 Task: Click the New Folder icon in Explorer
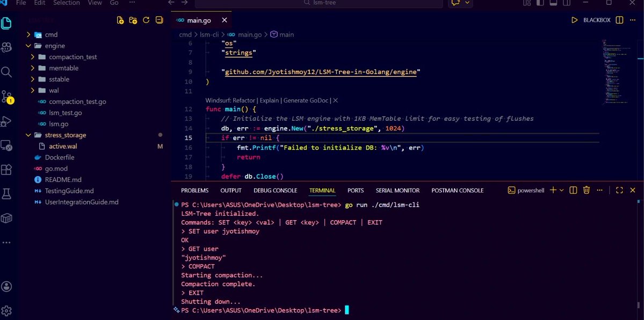click(133, 20)
